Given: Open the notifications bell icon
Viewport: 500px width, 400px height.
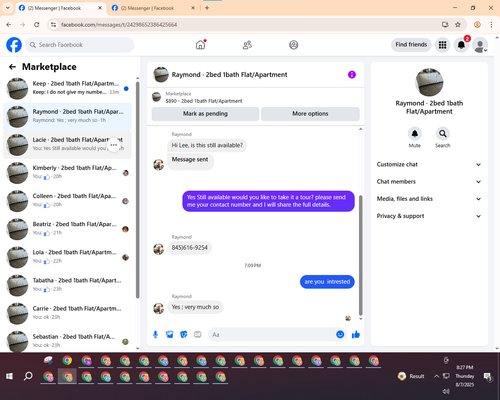Looking at the screenshot, I should [x=461, y=45].
